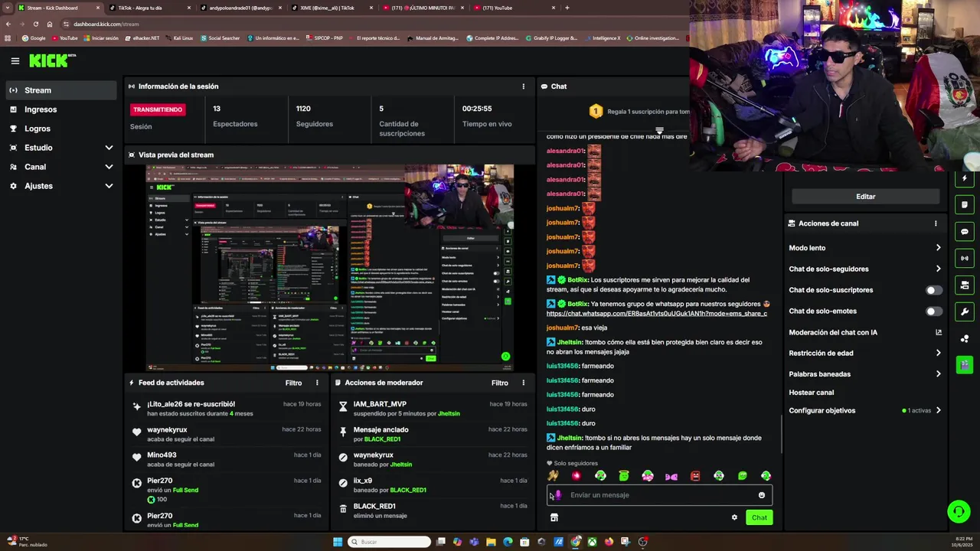
Task: Open the Ingresos sidebar page
Action: (61, 109)
